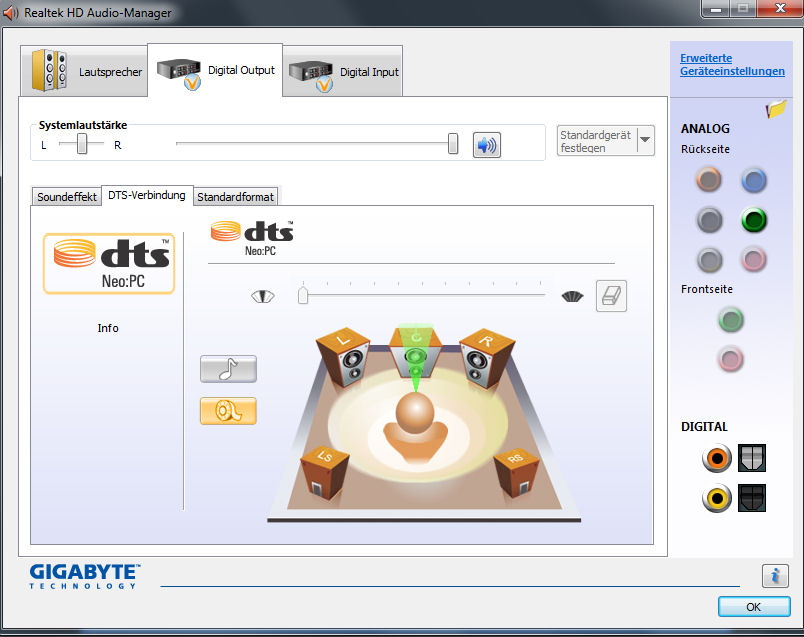
Task: Click the GIGABYTE Technology logo
Action: (x=85, y=576)
